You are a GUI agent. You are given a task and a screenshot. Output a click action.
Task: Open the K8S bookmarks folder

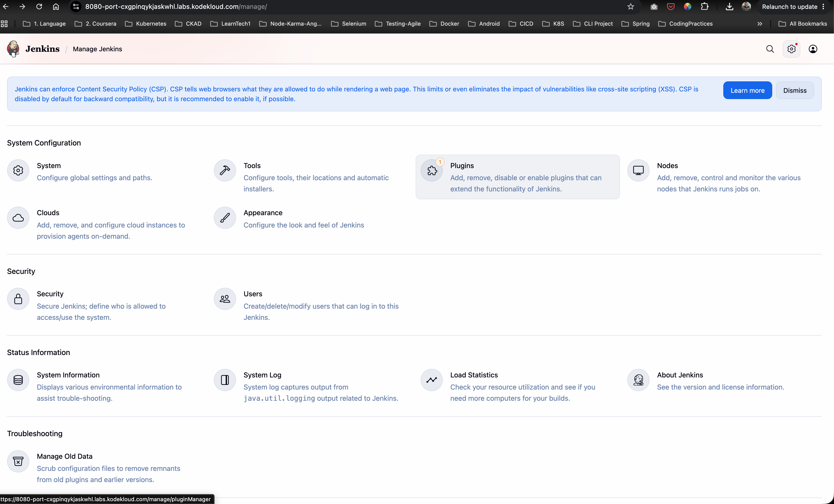coord(553,24)
